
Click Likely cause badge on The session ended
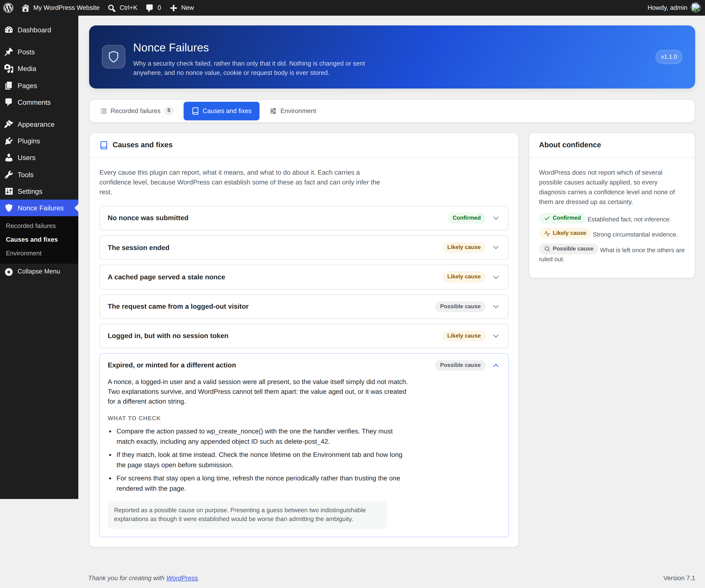(x=464, y=247)
